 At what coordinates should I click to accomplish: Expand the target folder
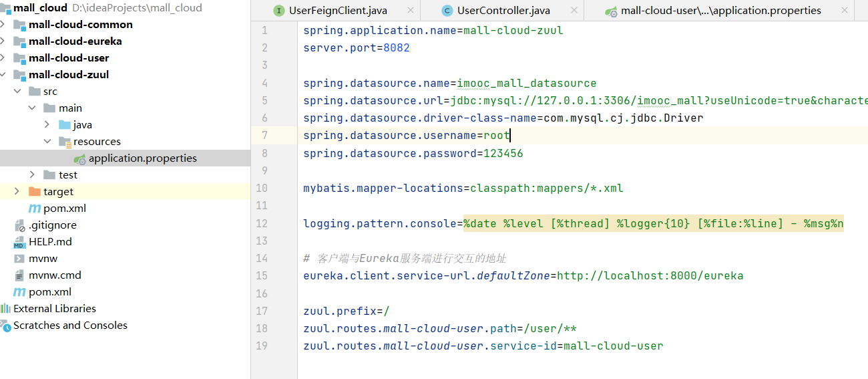(x=17, y=192)
